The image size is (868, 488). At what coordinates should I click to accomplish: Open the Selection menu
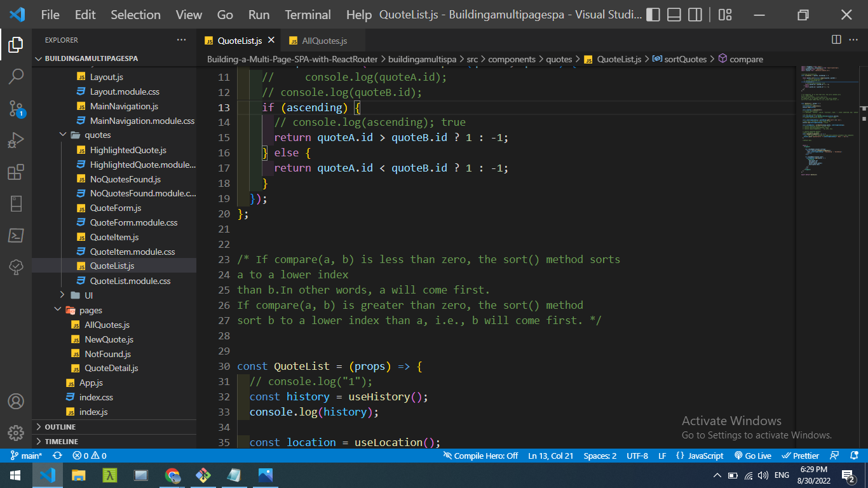(x=135, y=15)
